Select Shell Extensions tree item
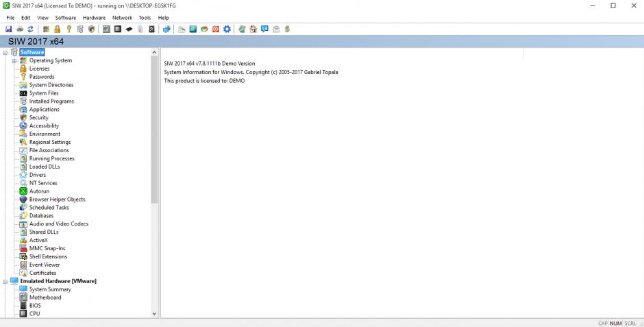Screen dimensions: 644x327 click(x=48, y=257)
